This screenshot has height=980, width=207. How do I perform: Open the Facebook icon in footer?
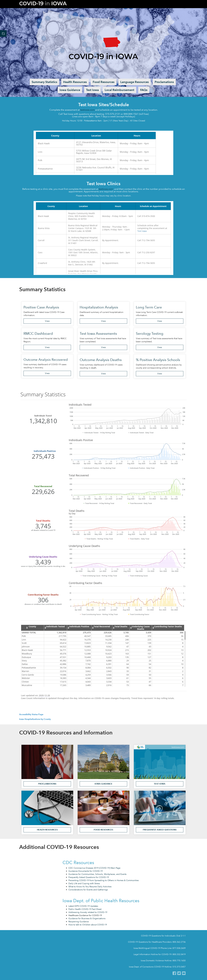(174, 973)
